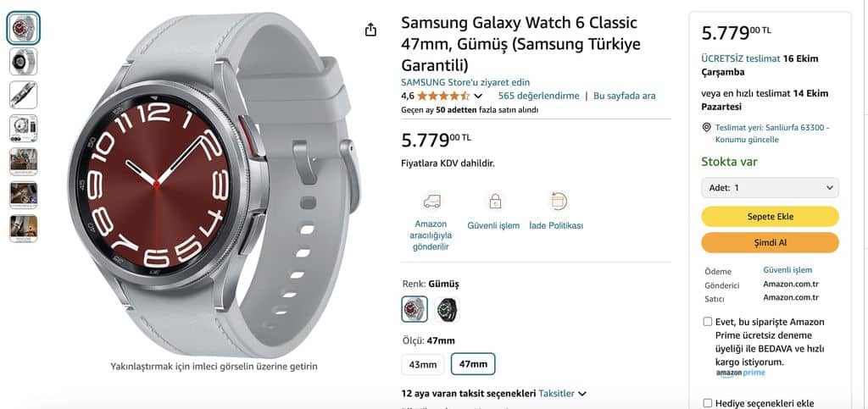Viewport: 868px width, 409px height.
Task: Click the delivery truck icon for Amazon shipping
Action: coord(431,202)
